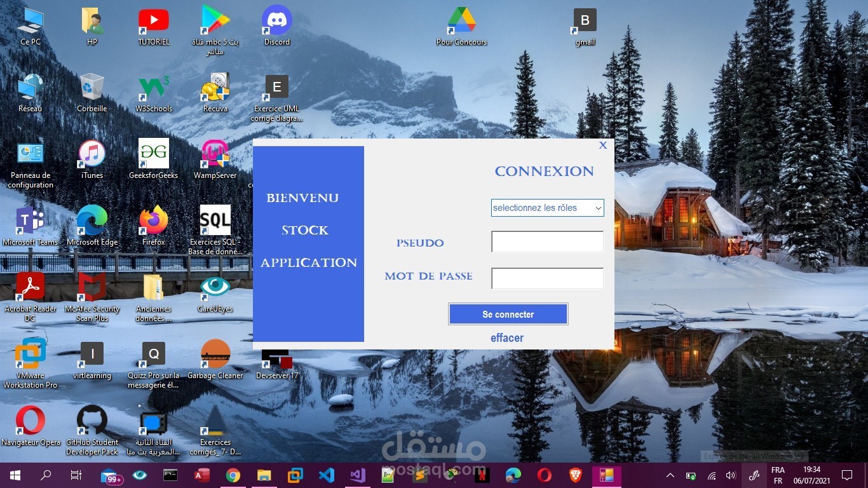Image resolution: width=868 pixels, height=488 pixels.
Task: Click the Se connecter button
Action: coord(508,314)
